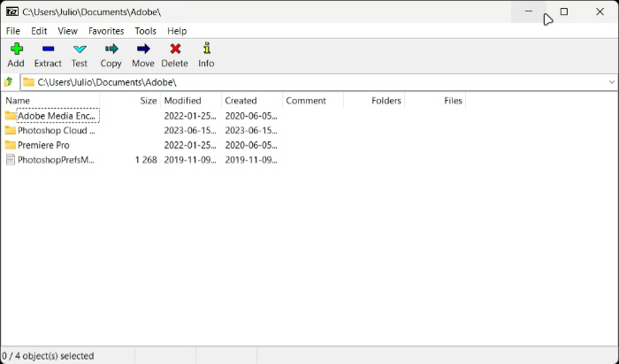Select the Photoshop Cloud folder name

[x=57, y=131]
